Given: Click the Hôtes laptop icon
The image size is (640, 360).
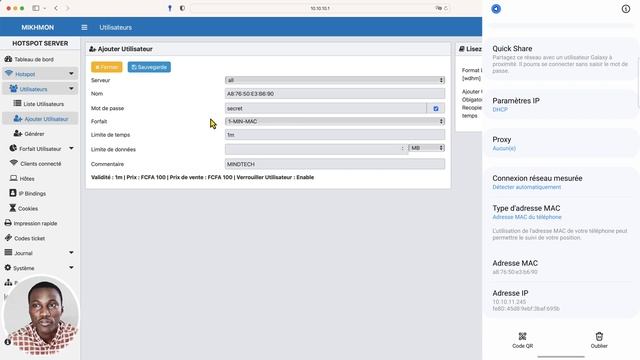Looking at the screenshot, I should pos(13,178).
